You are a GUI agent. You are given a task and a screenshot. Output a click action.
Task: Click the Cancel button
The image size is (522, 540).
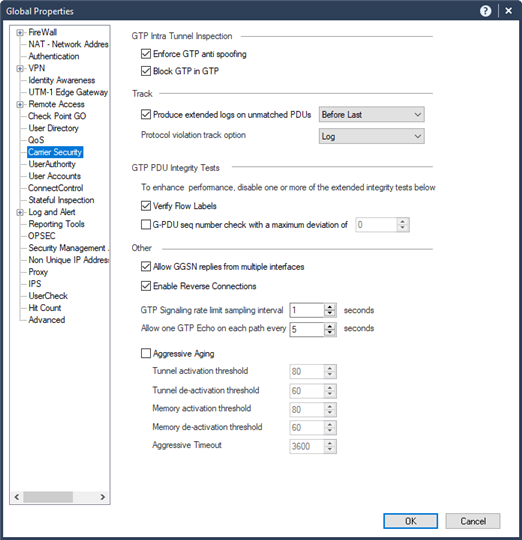473,521
